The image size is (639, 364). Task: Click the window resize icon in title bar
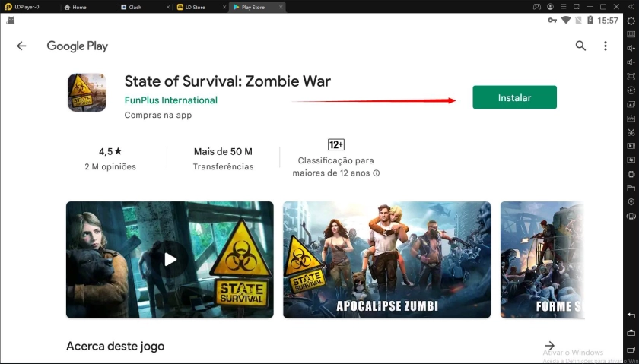(577, 7)
